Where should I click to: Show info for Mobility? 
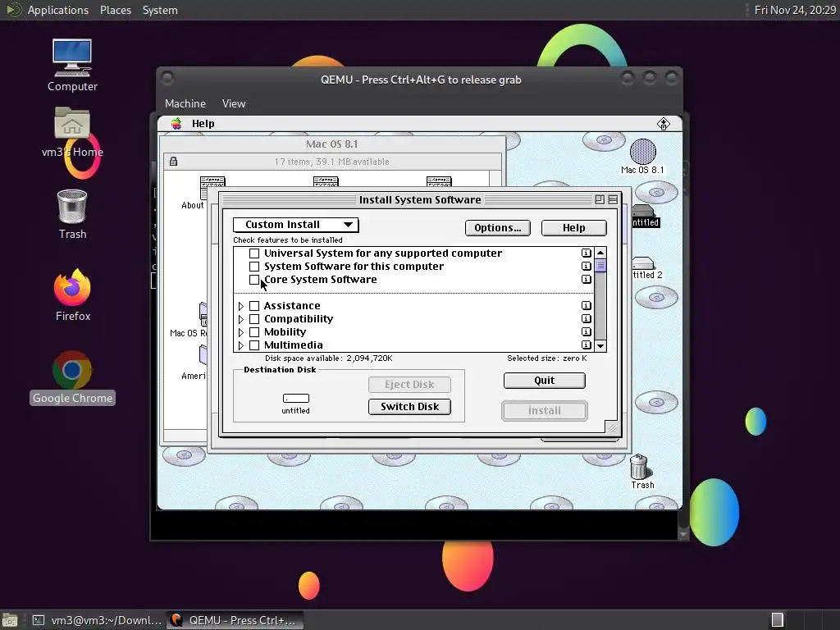[x=586, y=331]
